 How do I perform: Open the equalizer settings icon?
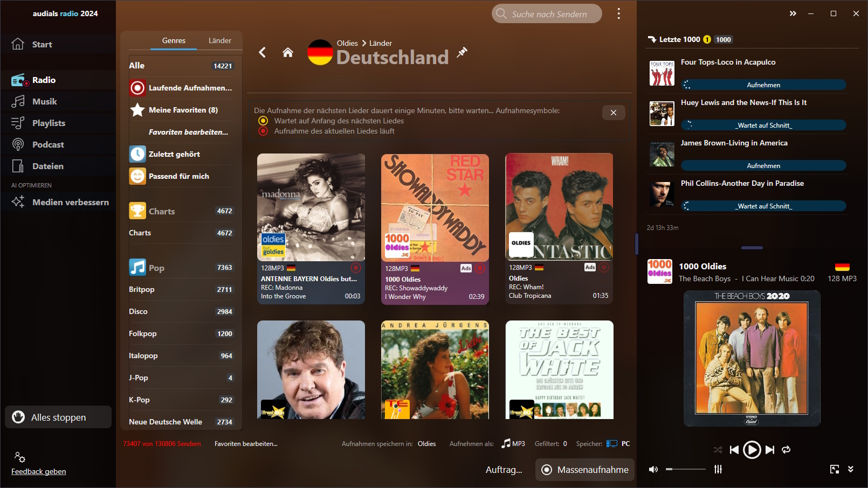click(x=718, y=469)
